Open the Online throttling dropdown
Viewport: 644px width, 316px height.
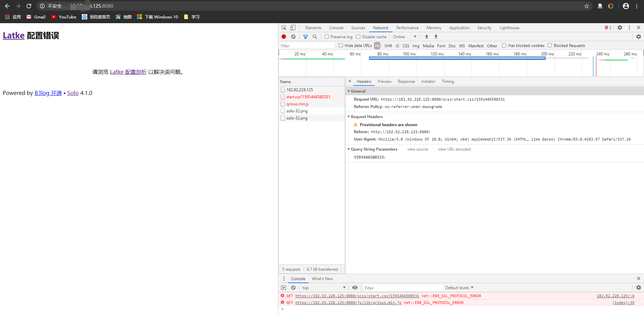pos(405,37)
